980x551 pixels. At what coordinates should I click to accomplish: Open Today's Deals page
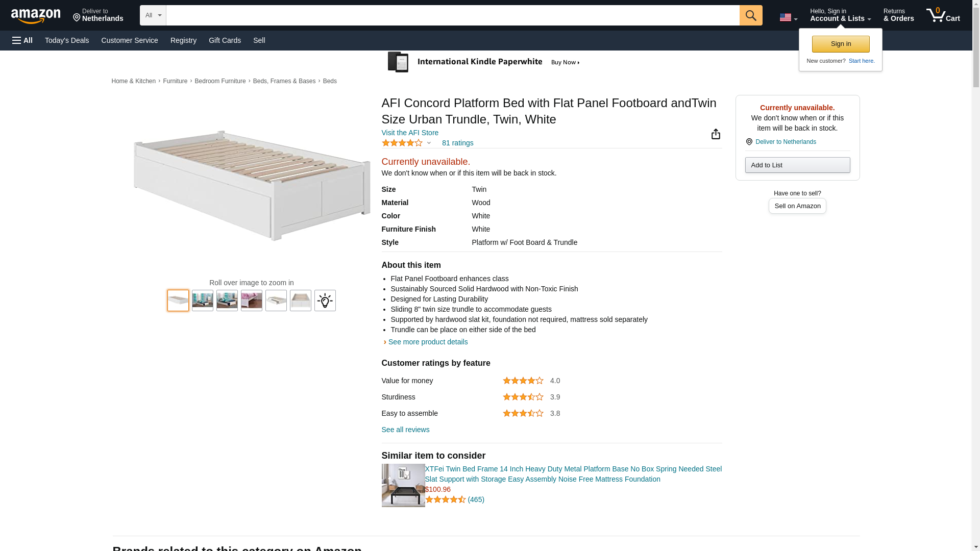67,40
